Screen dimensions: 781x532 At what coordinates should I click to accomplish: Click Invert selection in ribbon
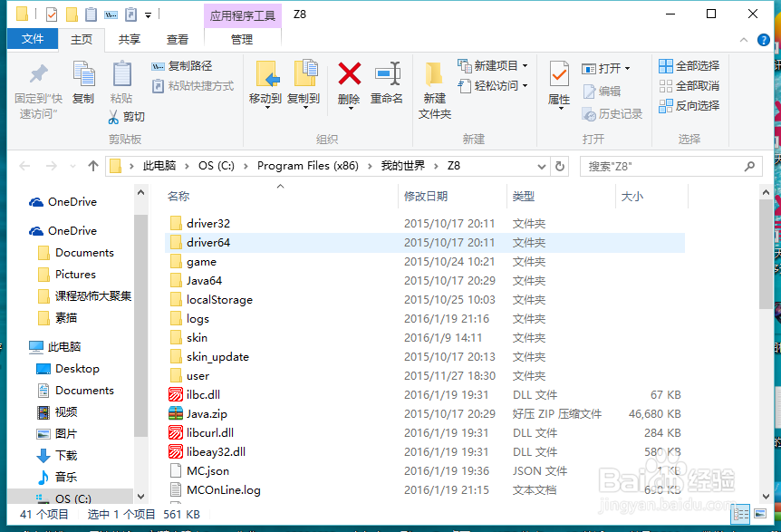689,106
